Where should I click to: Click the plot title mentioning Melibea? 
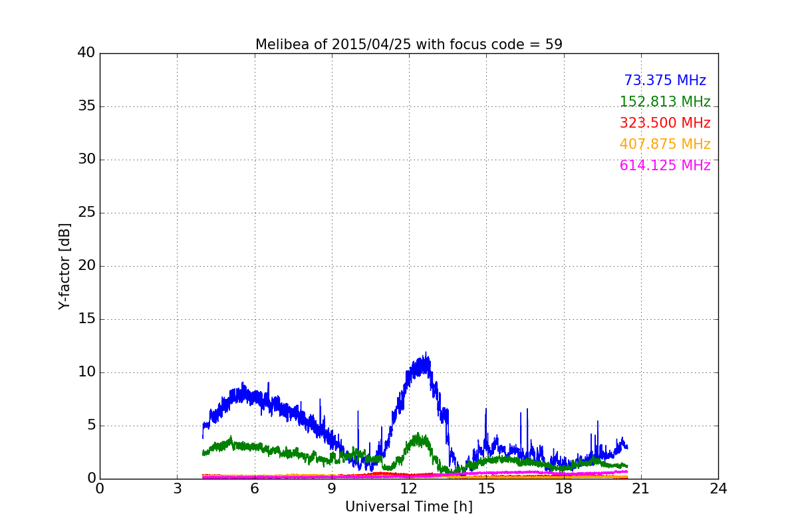pos(409,45)
